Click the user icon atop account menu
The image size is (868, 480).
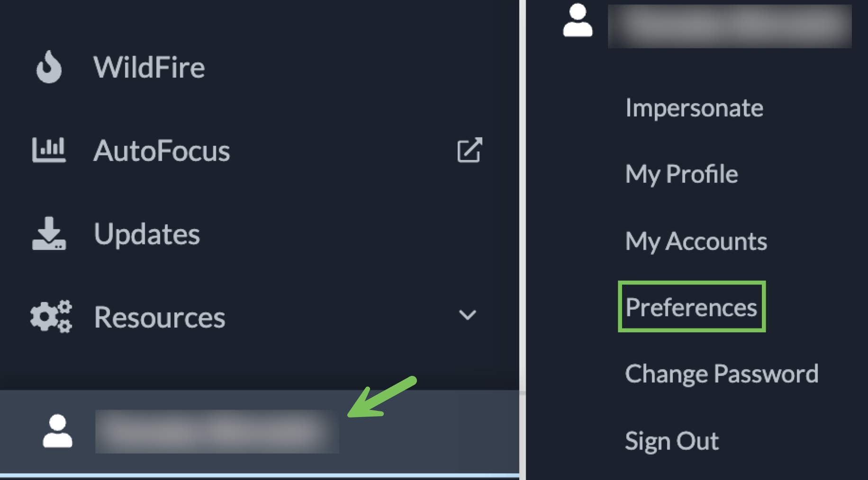pos(577,20)
